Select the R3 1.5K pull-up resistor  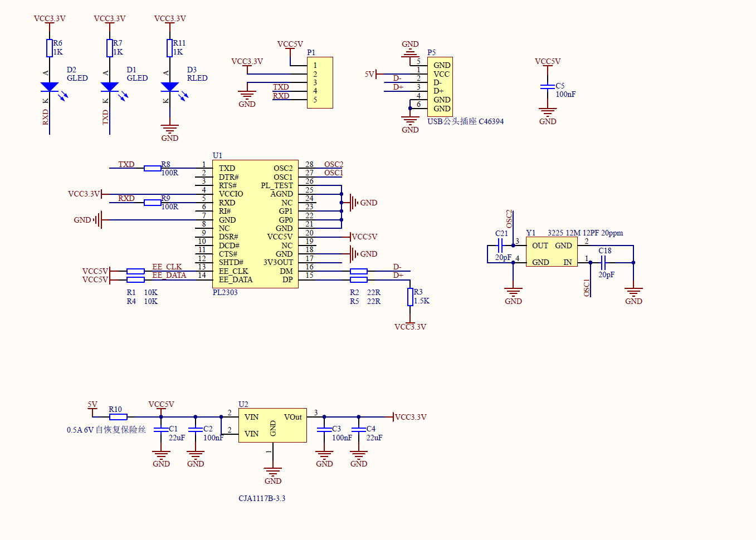(x=410, y=297)
